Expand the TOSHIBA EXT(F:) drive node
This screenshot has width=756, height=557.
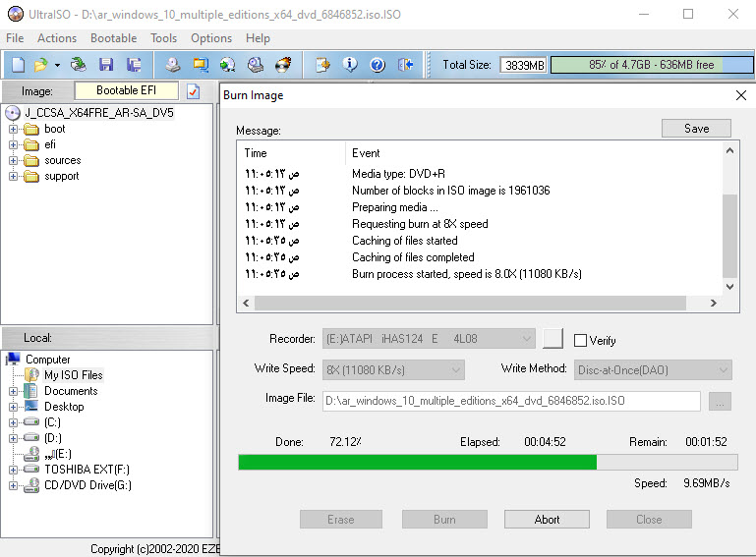13,470
